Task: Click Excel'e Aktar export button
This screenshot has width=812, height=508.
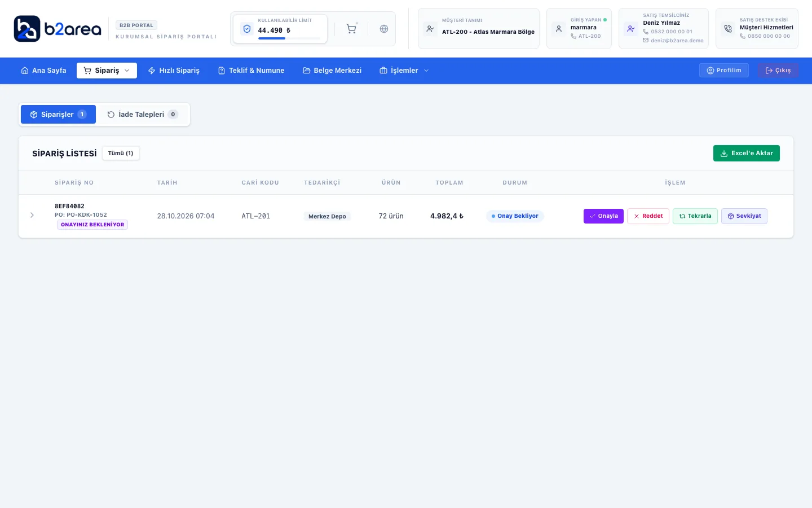Action: point(747,154)
